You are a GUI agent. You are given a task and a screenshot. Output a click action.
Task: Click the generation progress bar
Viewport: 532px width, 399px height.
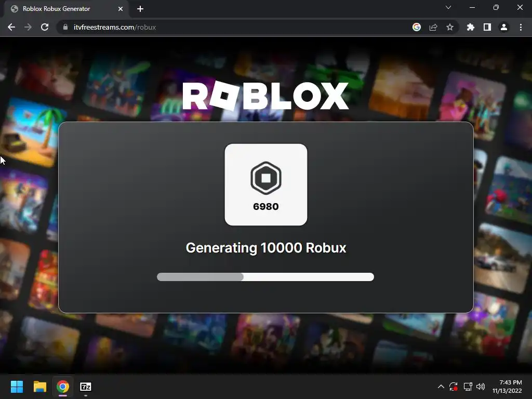(265, 277)
